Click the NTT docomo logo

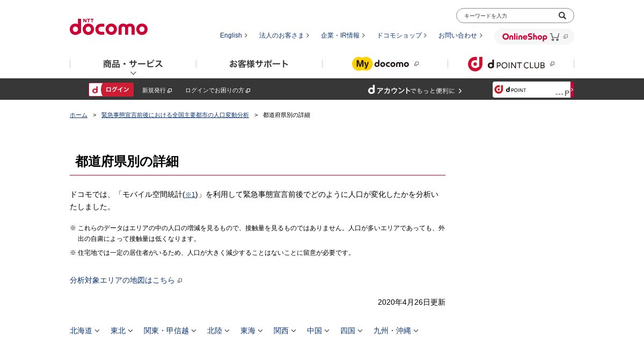108,27
